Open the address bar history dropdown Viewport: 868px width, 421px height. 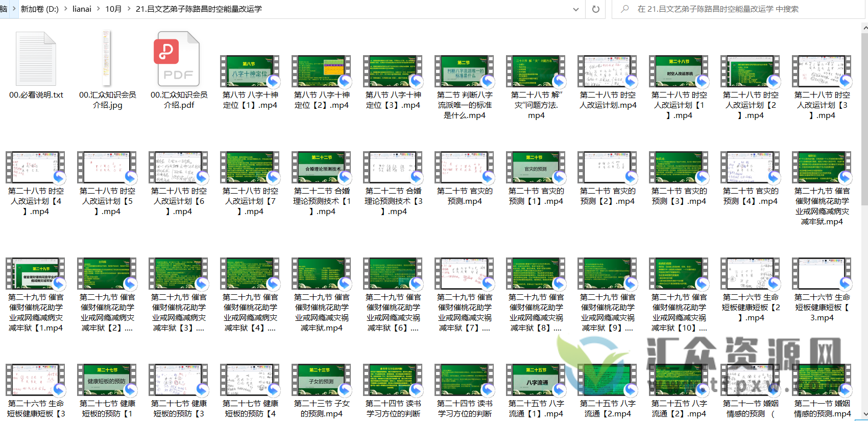(x=576, y=9)
